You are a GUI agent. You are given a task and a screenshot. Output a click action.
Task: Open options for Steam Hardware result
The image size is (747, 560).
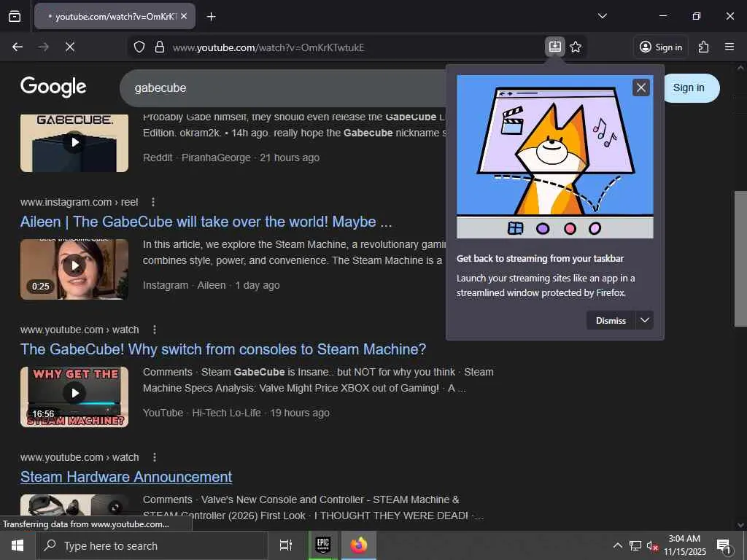155,457
